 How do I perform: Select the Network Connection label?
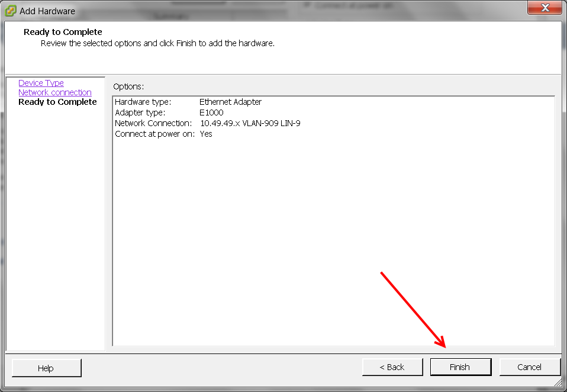(153, 123)
